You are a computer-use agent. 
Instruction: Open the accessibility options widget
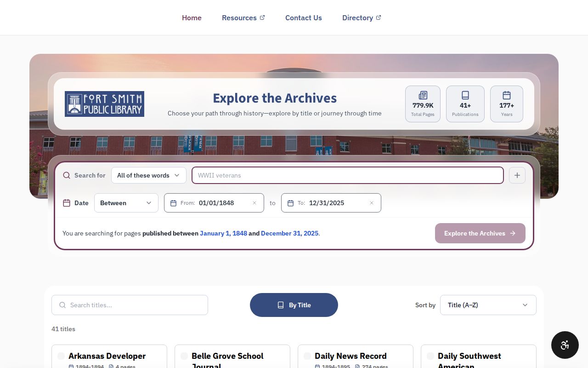tap(565, 345)
